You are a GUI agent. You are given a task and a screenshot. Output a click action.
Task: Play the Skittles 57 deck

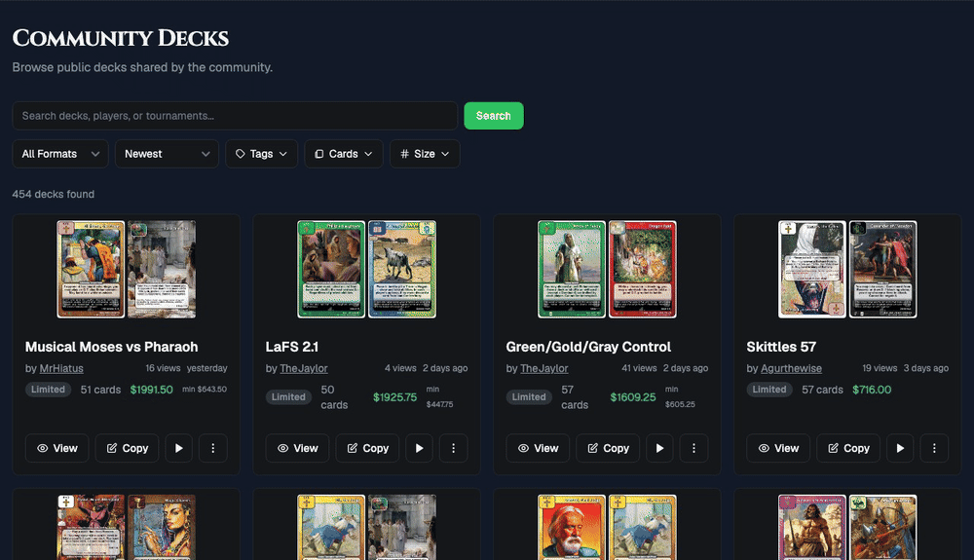[900, 448]
